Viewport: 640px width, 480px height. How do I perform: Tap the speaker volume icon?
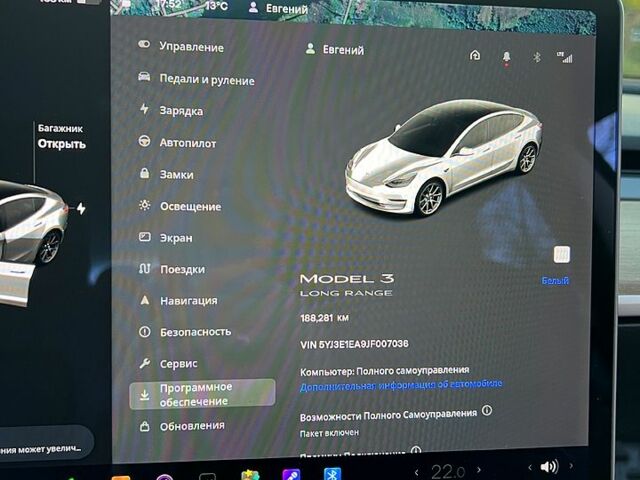pyautogui.click(x=548, y=467)
